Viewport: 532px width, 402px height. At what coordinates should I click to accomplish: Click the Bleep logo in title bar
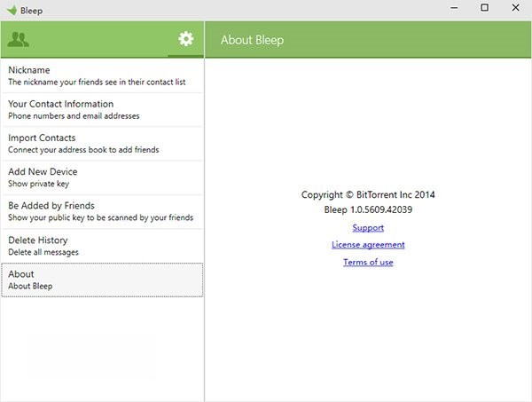12,10
